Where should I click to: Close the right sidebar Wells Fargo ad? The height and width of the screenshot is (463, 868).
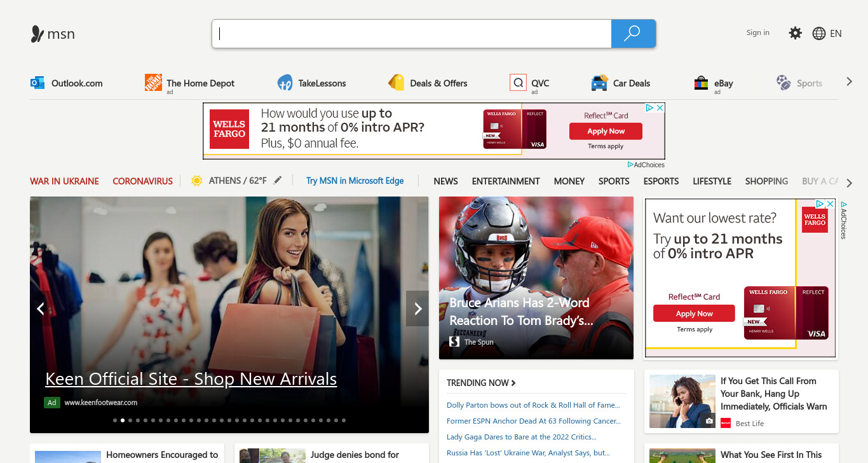pyautogui.click(x=830, y=204)
